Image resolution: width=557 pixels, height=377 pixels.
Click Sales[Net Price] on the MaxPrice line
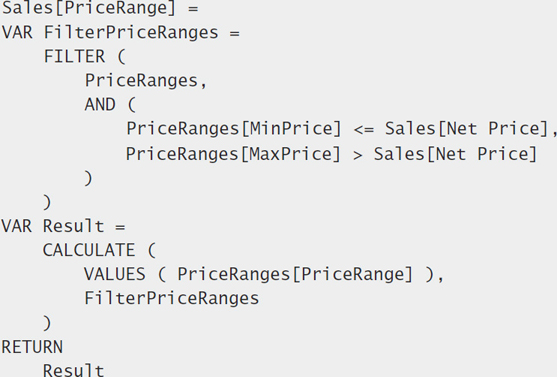point(455,154)
